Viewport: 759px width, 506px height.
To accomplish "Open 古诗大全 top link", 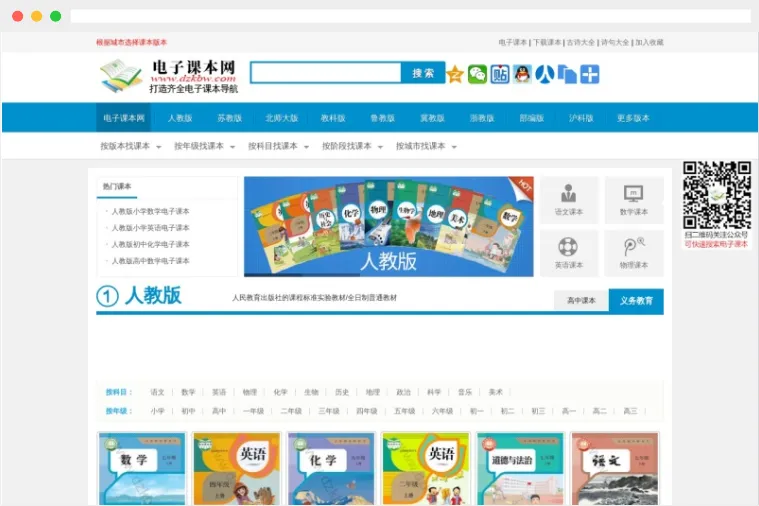I will pos(580,42).
